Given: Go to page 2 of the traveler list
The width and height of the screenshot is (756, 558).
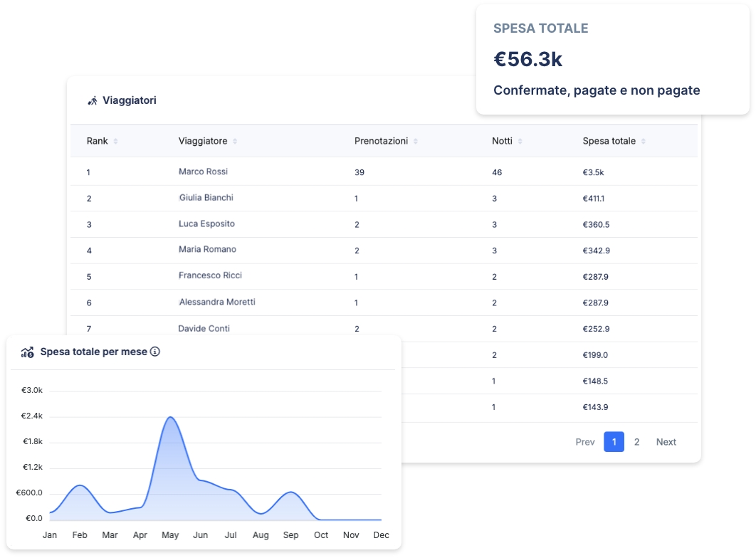Looking at the screenshot, I should 637,441.
